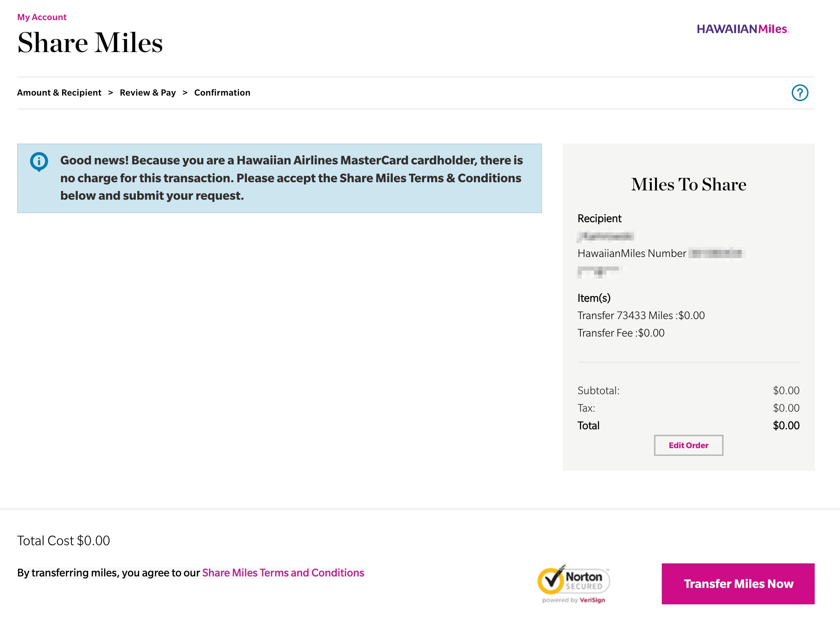Click the Transfer 73433 Miles line item

(x=640, y=315)
